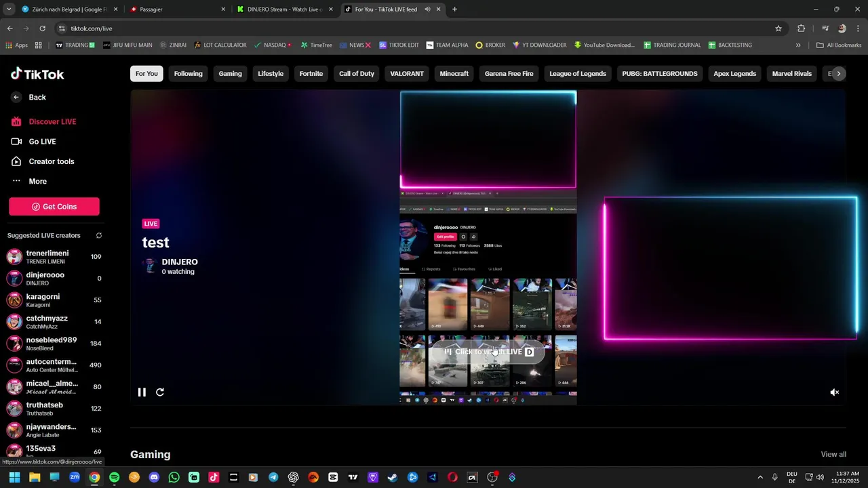Viewport: 868px width, 488px height.
Task: Open DINJERO streamer name
Action: [180, 262]
